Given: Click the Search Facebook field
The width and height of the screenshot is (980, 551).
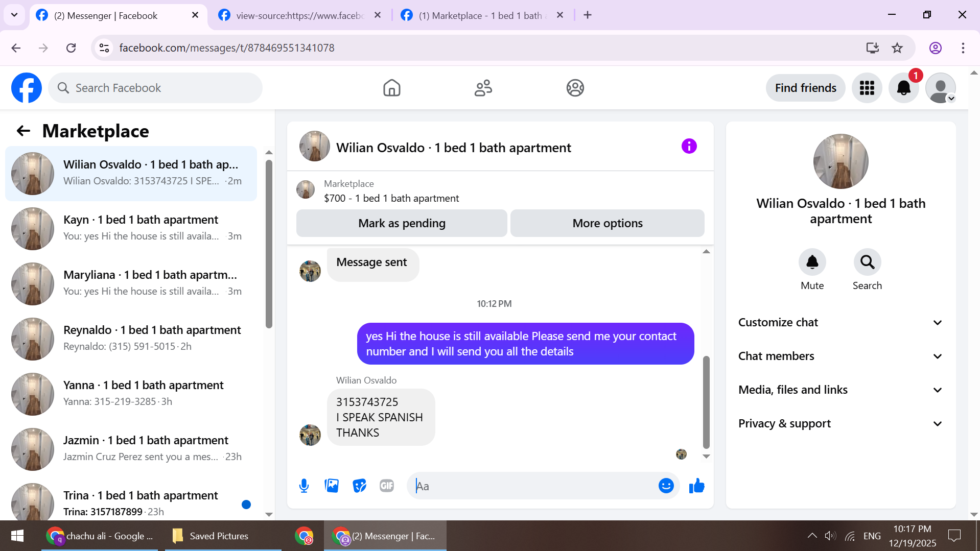Looking at the screenshot, I should coord(155,88).
